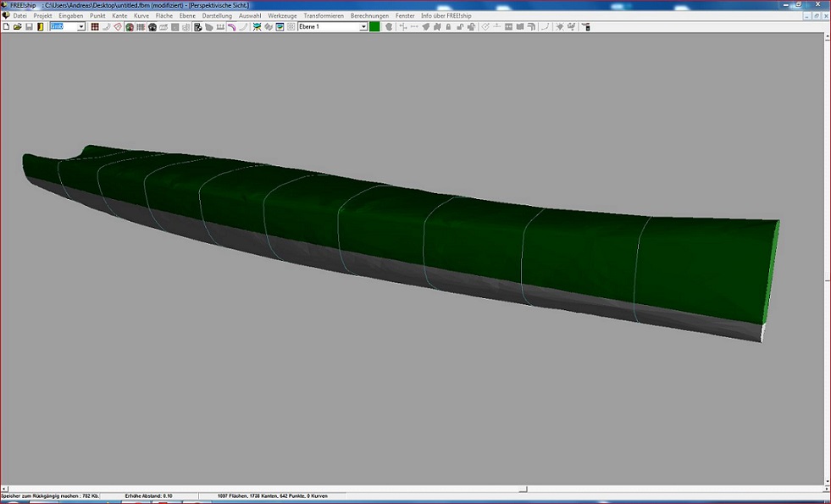Click the horizontal scrollbar thumb at the bottom
831x504 pixels.
(524, 489)
